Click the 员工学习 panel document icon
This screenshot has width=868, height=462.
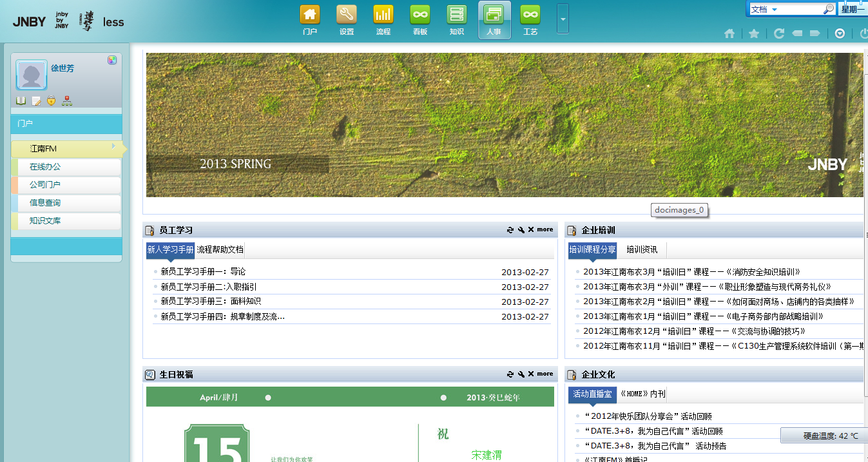(x=149, y=230)
